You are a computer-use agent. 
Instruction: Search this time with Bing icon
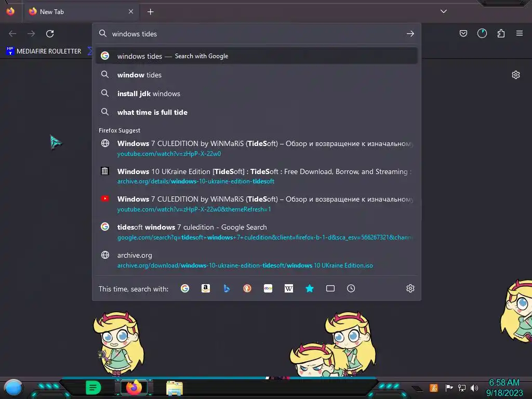(227, 288)
